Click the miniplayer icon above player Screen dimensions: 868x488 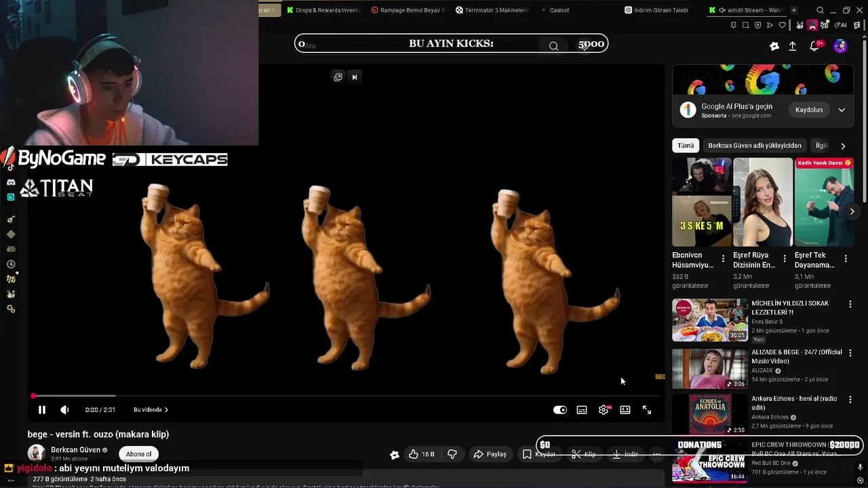click(338, 77)
